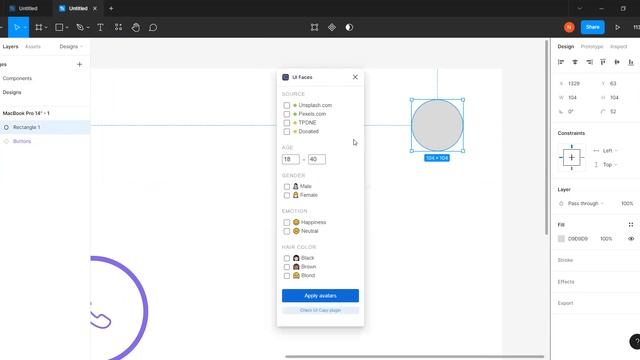640x360 pixels.
Task: Select the Hand tool
Action: (x=136, y=27)
